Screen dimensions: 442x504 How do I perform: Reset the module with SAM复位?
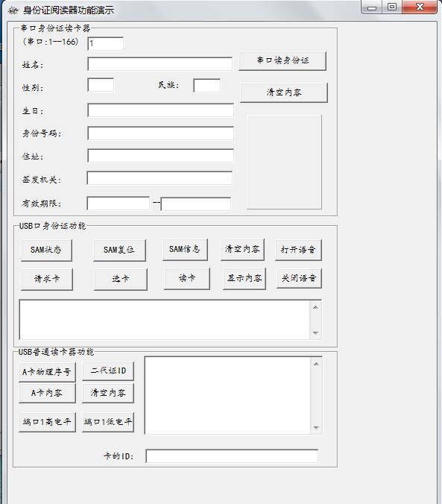tap(119, 250)
